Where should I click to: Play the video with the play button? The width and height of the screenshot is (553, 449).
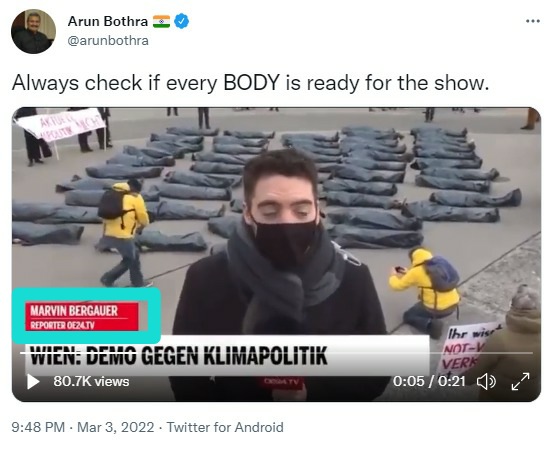(33, 382)
